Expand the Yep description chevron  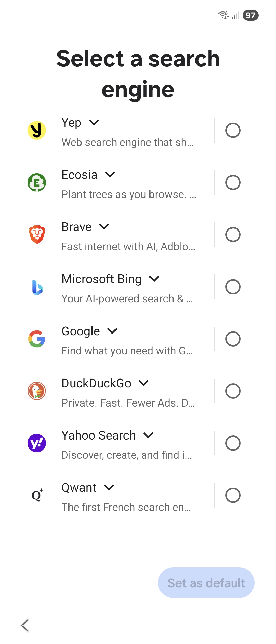click(94, 122)
